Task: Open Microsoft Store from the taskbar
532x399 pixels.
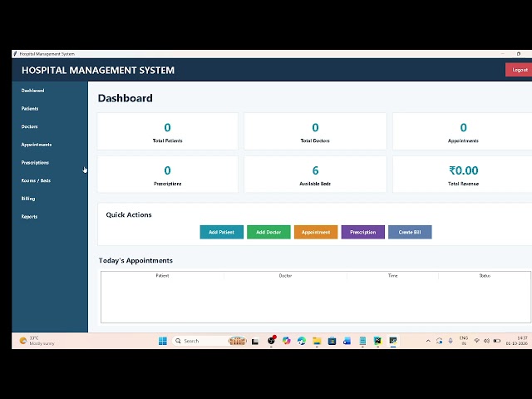Action: pyautogui.click(x=332, y=341)
